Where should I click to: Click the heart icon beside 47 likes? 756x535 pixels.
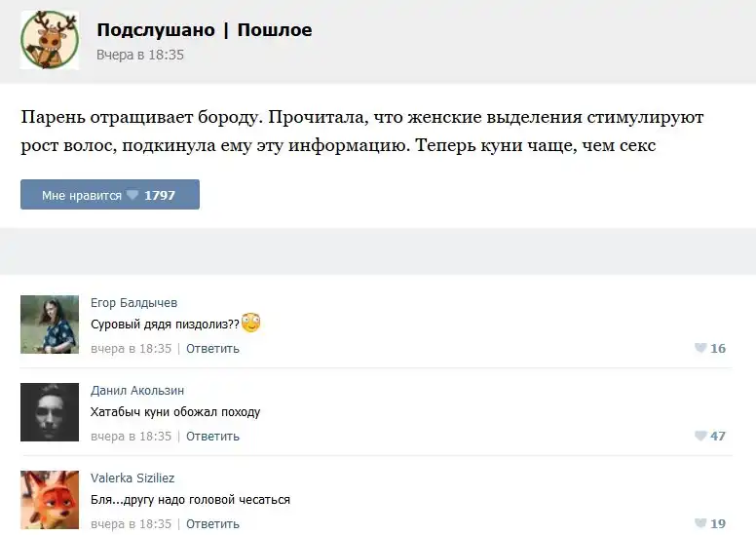coord(699,436)
